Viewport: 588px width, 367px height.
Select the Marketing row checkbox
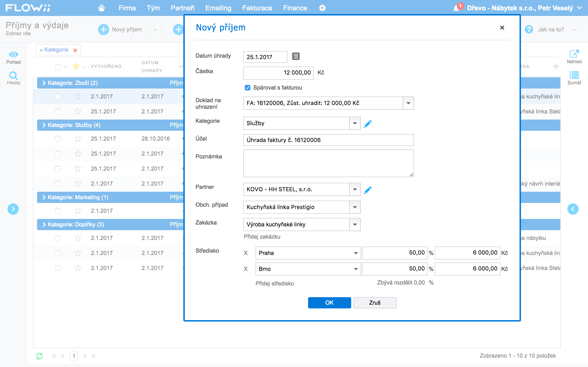[x=57, y=211]
